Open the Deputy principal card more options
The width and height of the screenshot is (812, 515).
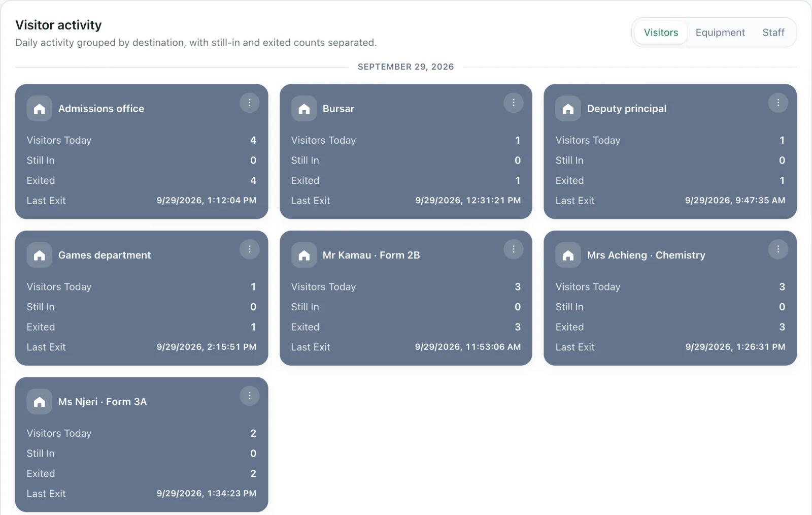click(x=778, y=103)
